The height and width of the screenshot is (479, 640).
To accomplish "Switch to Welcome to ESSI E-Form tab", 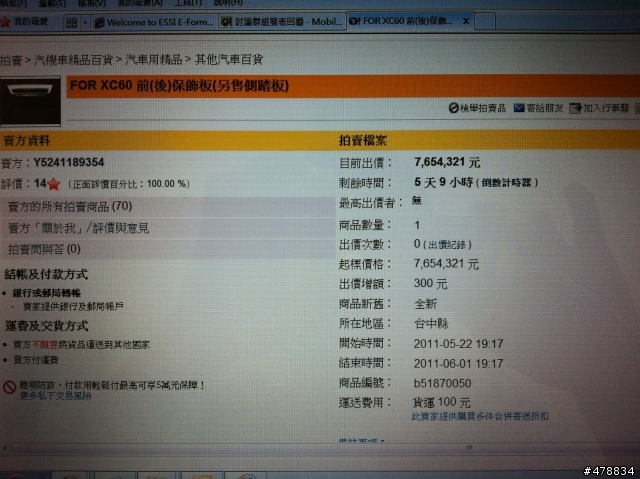I will coord(155,22).
